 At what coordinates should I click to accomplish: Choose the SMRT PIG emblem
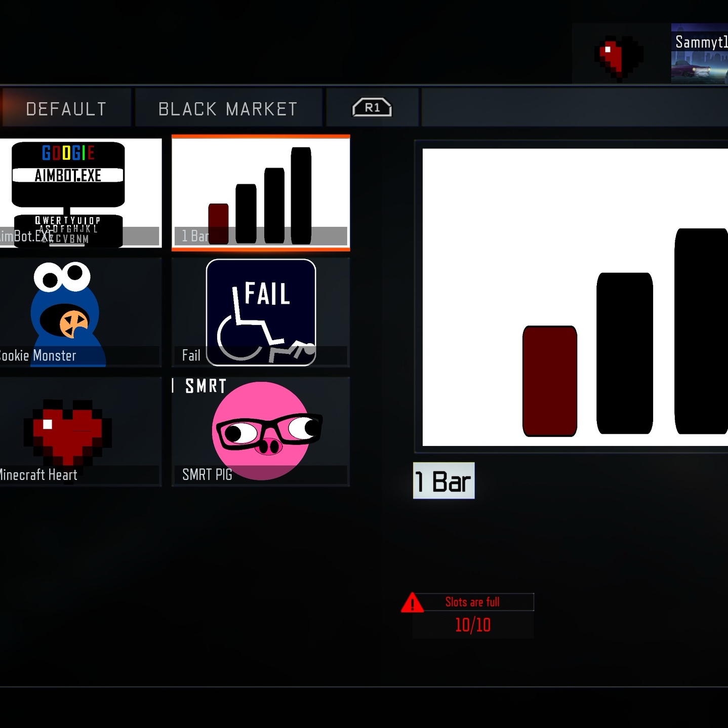click(261, 432)
